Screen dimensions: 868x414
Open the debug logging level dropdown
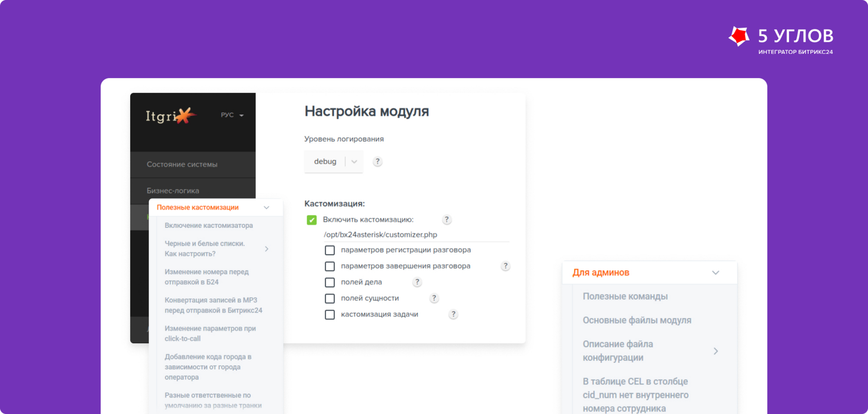[x=334, y=162]
